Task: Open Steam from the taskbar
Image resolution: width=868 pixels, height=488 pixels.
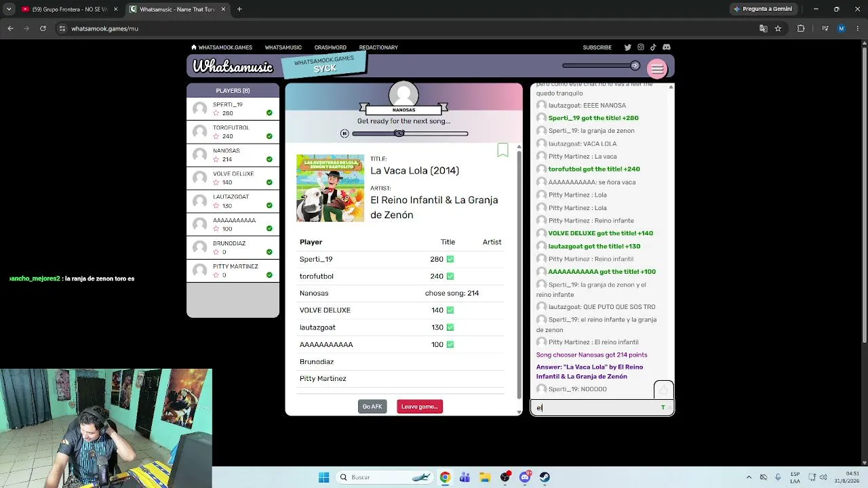Action: [x=545, y=477]
